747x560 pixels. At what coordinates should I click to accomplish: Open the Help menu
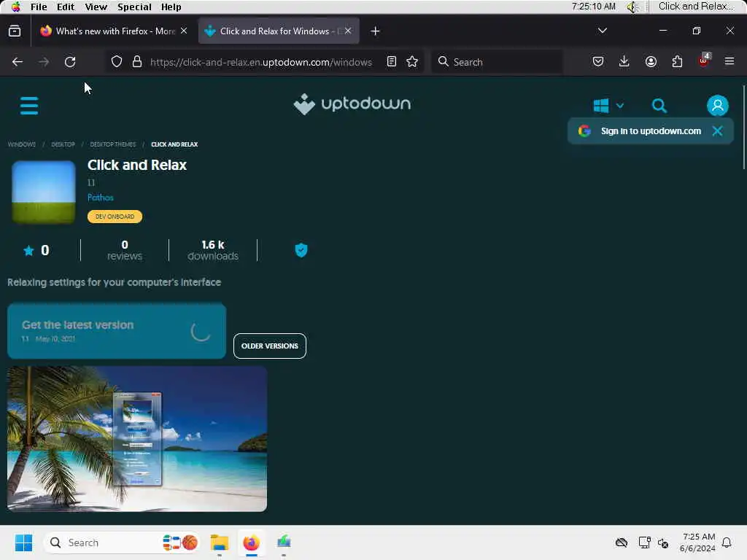tap(171, 7)
